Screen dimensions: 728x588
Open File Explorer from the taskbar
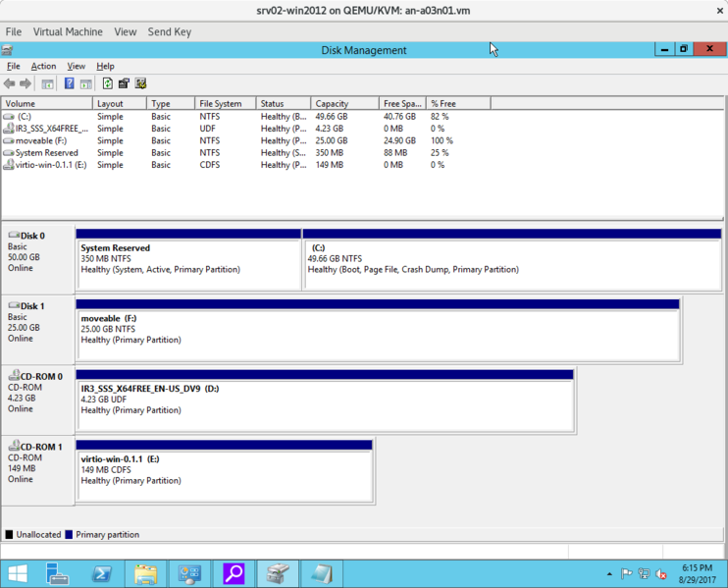tap(145, 573)
